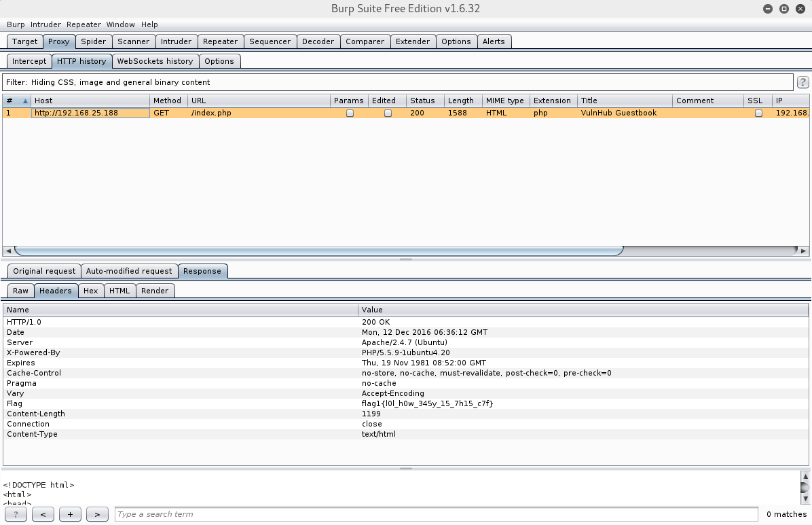
Task: Sort by request number column arrow
Action: [x=26, y=101]
